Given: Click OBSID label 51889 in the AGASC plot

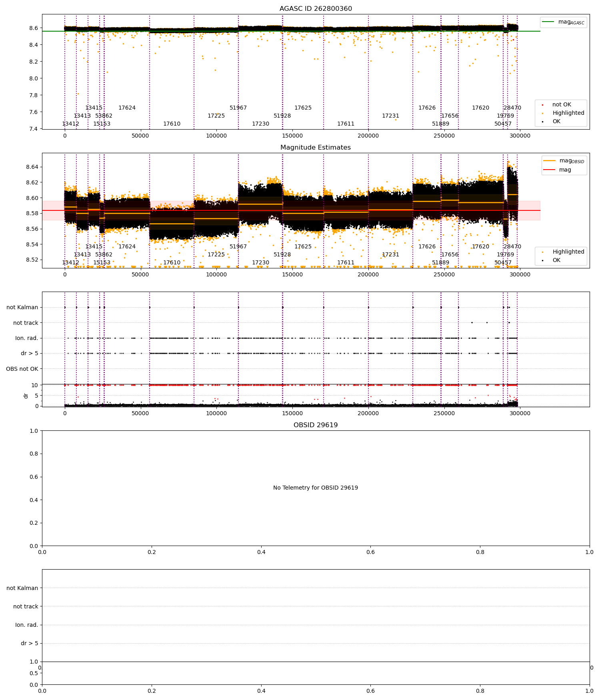Looking at the screenshot, I should 440,124.
